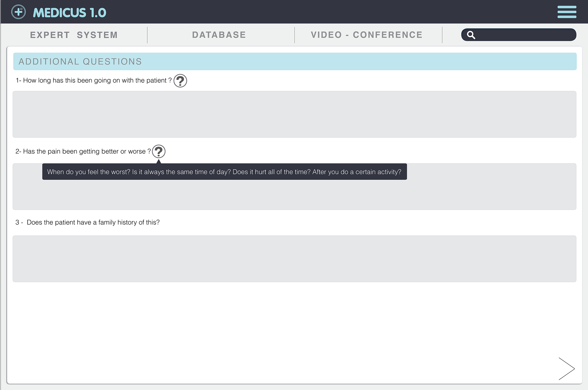The height and width of the screenshot is (390, 588).
Task: Click the 'When do you feel the worst' tooltip
Action: click(224, 172)
